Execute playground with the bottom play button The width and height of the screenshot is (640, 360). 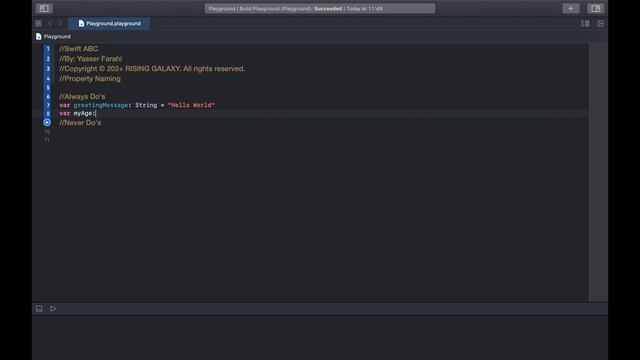pos(53,309)
